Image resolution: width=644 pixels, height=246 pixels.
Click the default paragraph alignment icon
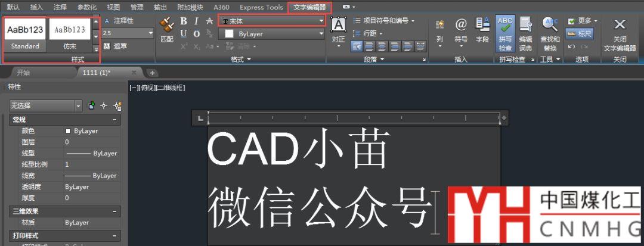tap(357, 46)
